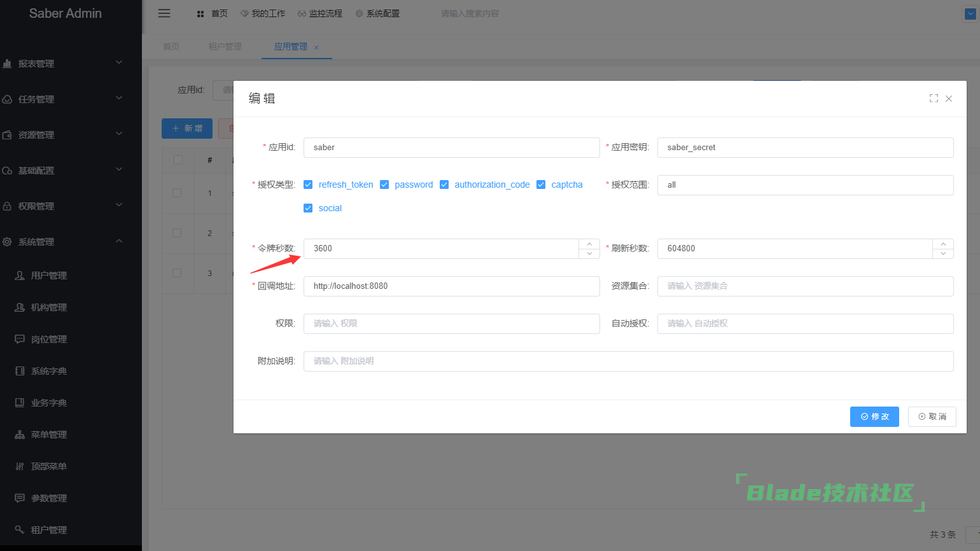Image resolution: width=980 pixels, height=551 pixels.
Task: Uncheck the authorization_code grant type
Action: tap(444, 185)
